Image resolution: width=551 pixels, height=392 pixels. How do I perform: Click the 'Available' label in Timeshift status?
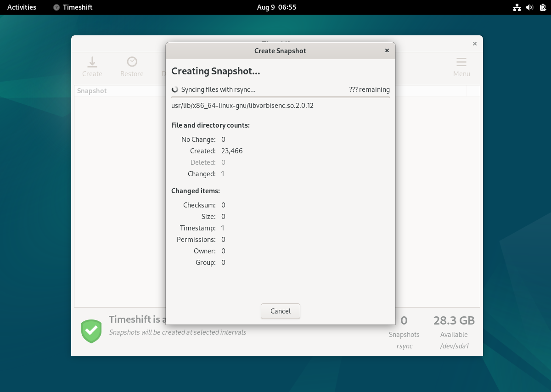tap(454, 335)
